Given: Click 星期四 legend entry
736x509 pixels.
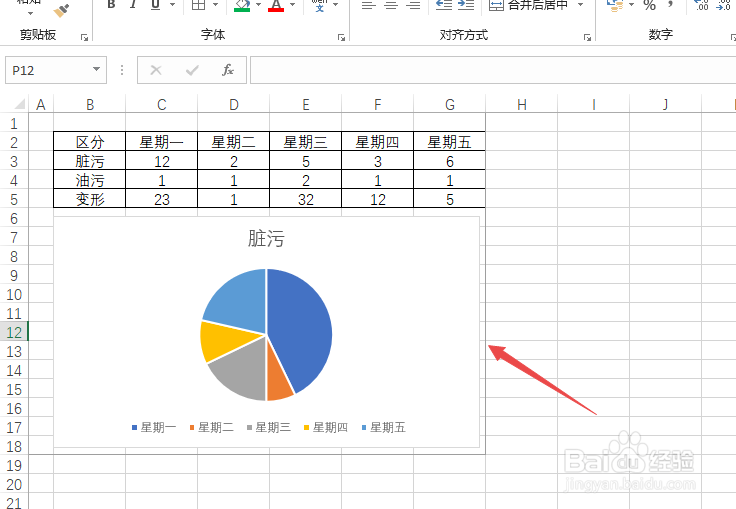Looking at the screenshot, I should pyautogui.click(x=326, y=427).
